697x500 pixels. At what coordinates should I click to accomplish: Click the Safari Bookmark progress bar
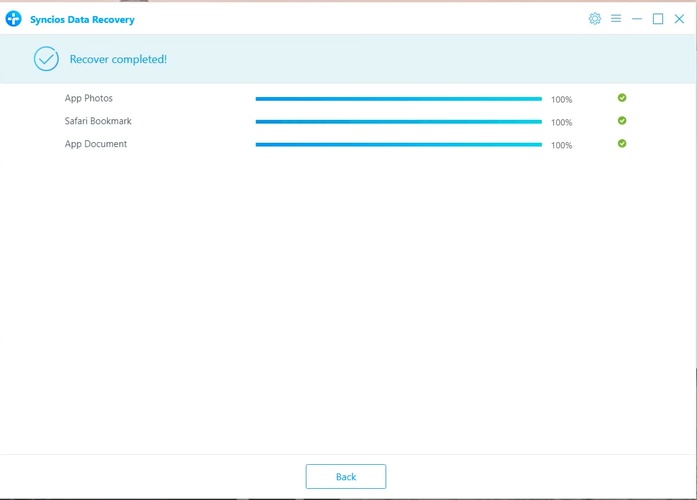[399, 121]
